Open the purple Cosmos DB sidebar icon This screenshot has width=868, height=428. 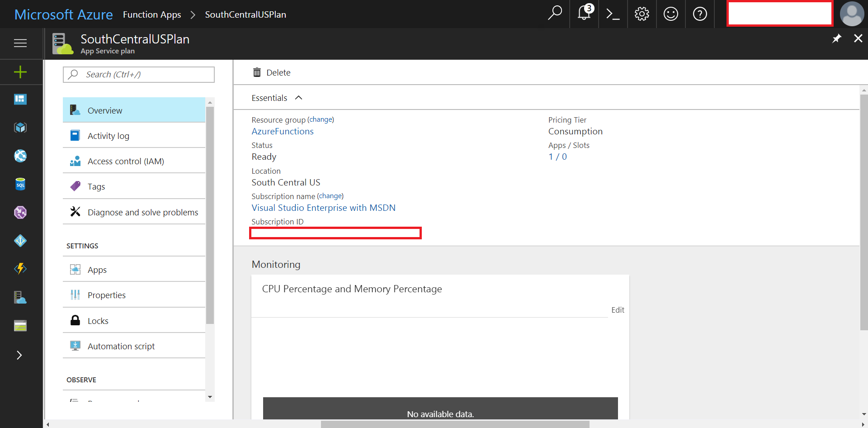click(x=20, y=212)
